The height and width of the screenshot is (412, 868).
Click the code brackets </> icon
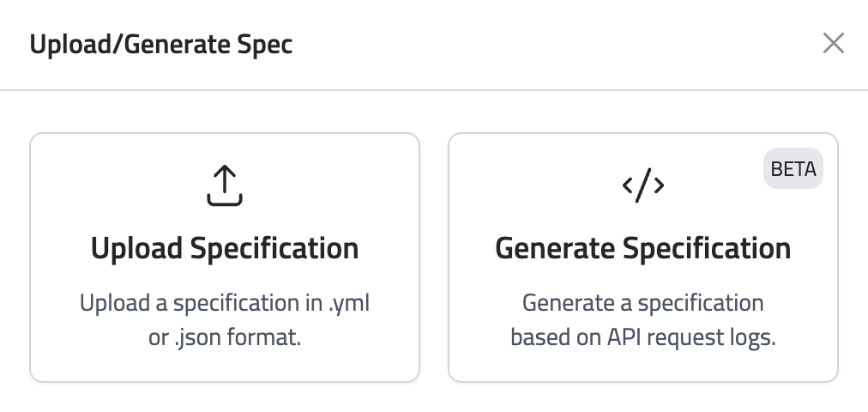(x=642, y=185)
